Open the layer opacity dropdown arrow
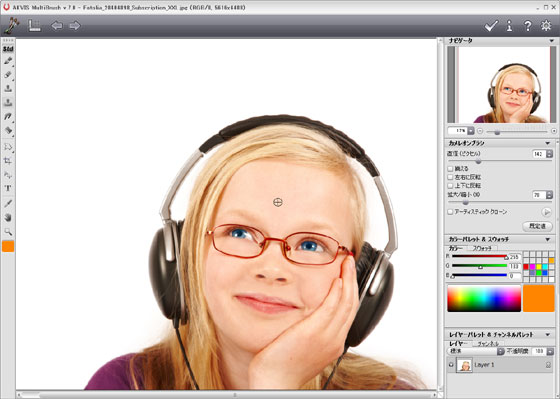The width and height of the screenshot is (560, 399). pos(549,351)
